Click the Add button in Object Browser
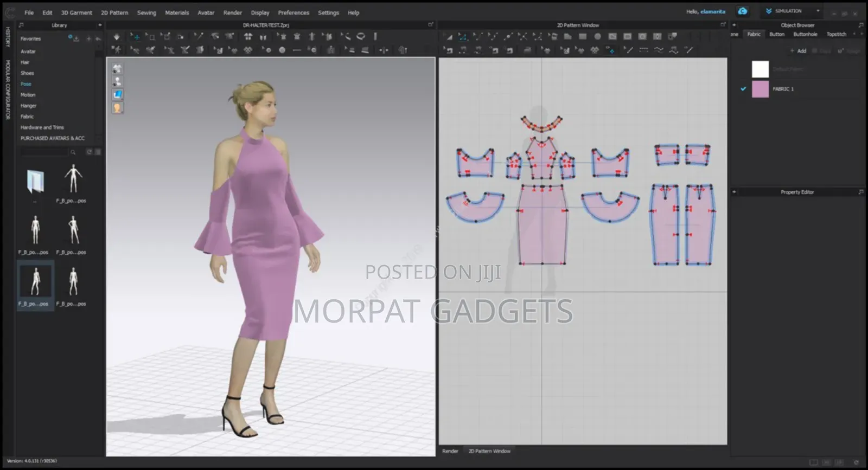 click(x=798, y=51)
